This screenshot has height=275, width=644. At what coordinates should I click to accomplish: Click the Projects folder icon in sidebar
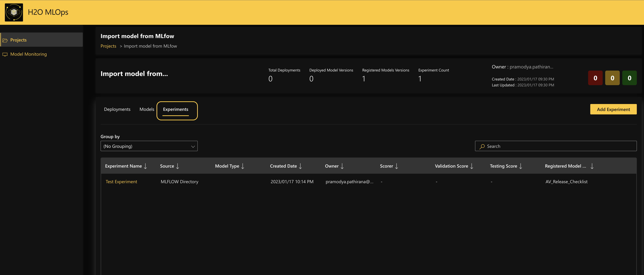click(x=5, y=40)
